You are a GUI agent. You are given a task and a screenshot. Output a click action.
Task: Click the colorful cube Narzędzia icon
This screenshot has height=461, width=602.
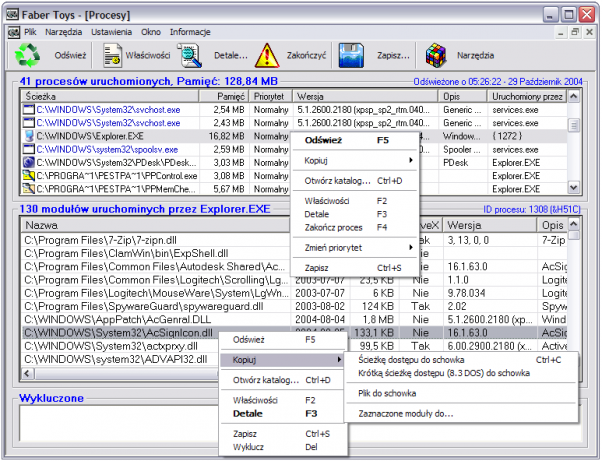pos(436,56)
